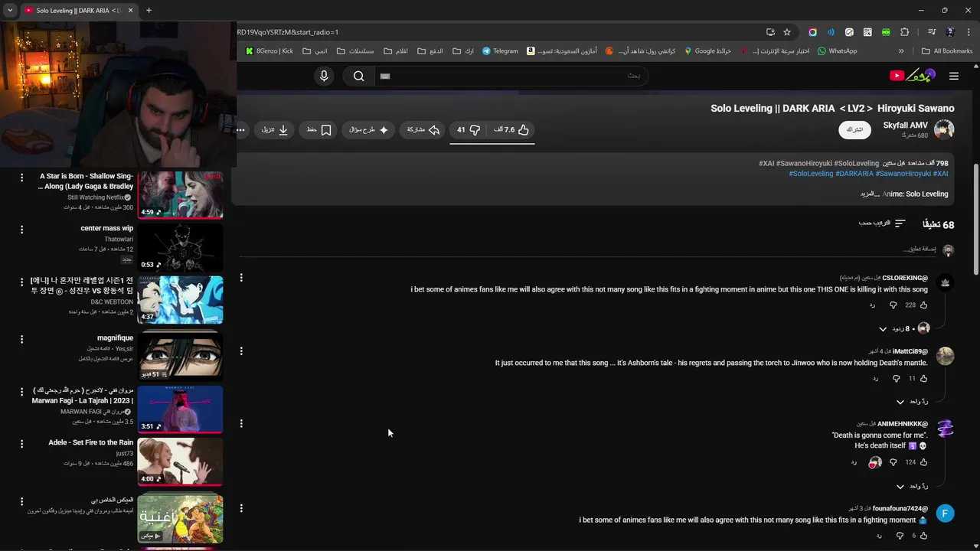Viewport: 980px width, 551px height.
Task: Play 'A Star is Born - Shallow' thumbnail
Action: (181, 194)
